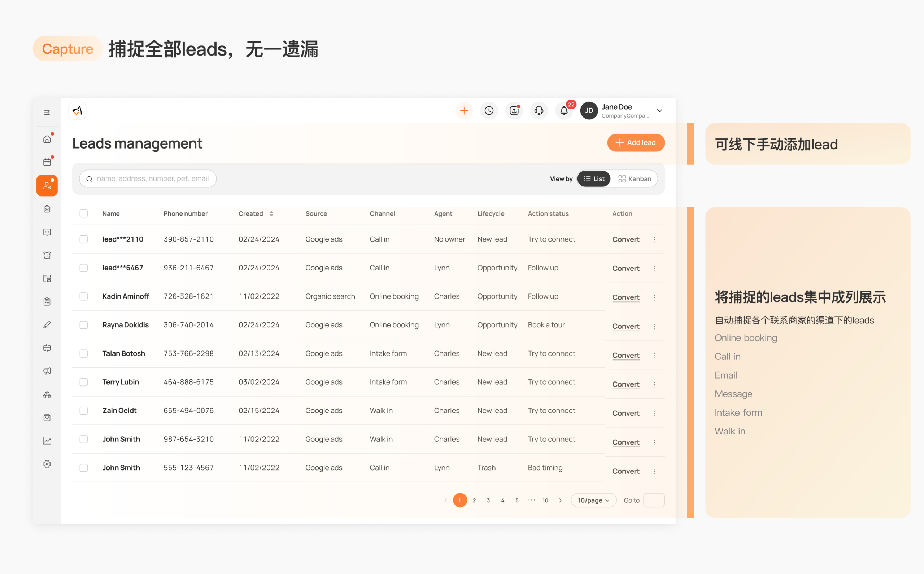Open settings gear in sidebar
Image resolution: width=924 pixels, height=574 pixels.
[47, 464]
